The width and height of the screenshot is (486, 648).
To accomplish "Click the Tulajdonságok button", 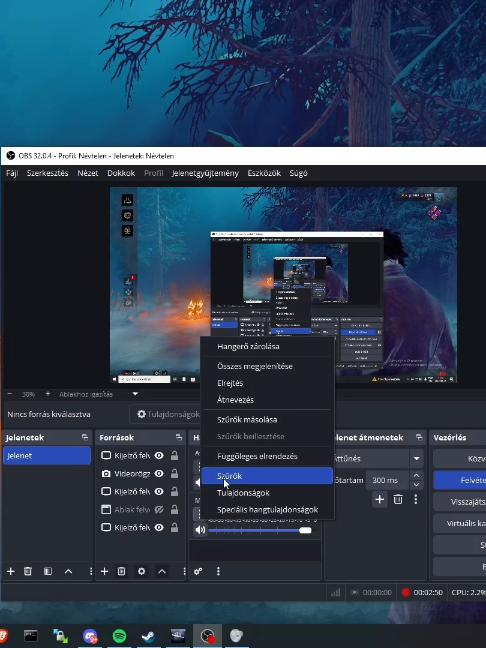I will (168, 414).
